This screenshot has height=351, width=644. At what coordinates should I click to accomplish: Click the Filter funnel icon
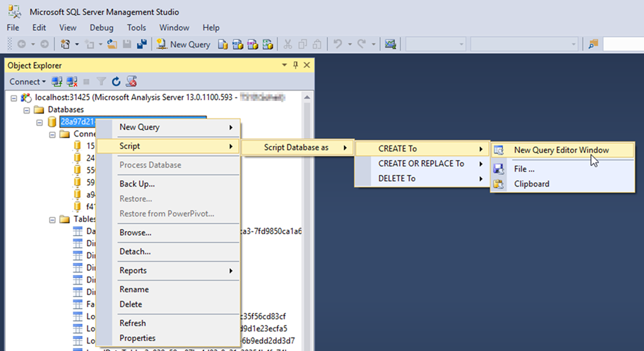[x=101, y=82]
